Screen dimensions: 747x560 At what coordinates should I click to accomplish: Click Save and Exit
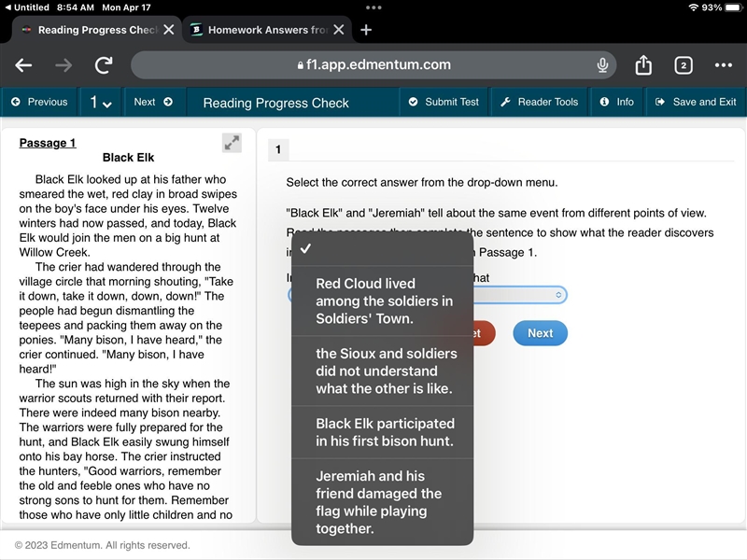click(x=696, y=102)
